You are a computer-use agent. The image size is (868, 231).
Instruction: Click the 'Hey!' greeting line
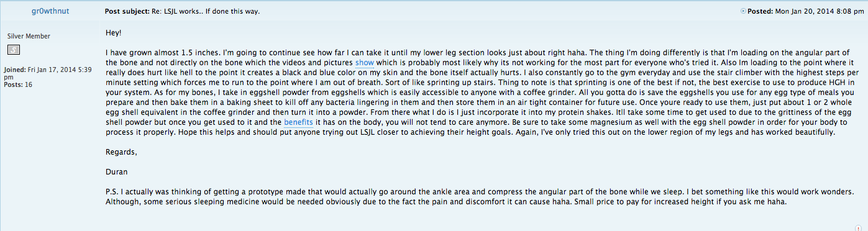pyautogui.click(x=113, y=32)
